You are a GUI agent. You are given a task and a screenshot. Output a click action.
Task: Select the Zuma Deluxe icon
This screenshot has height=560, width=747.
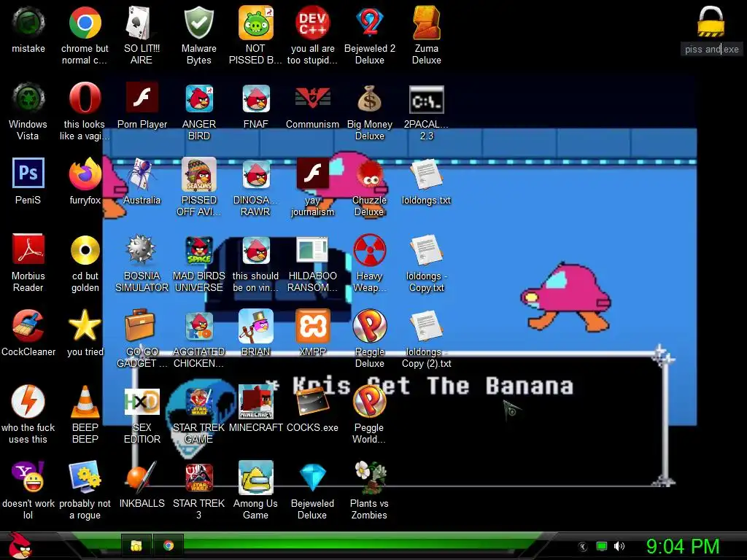click(426, 23)
